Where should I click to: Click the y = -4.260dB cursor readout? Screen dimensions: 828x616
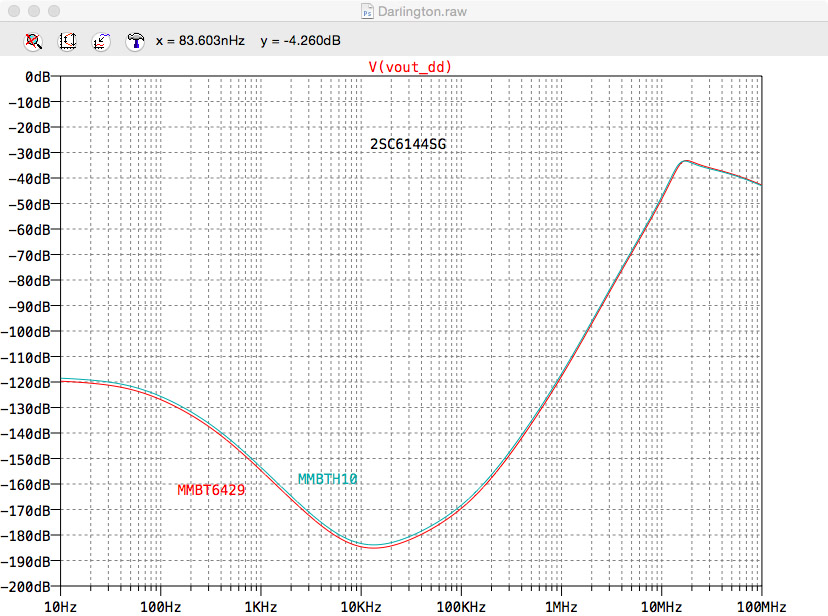(x=300, y=41)
